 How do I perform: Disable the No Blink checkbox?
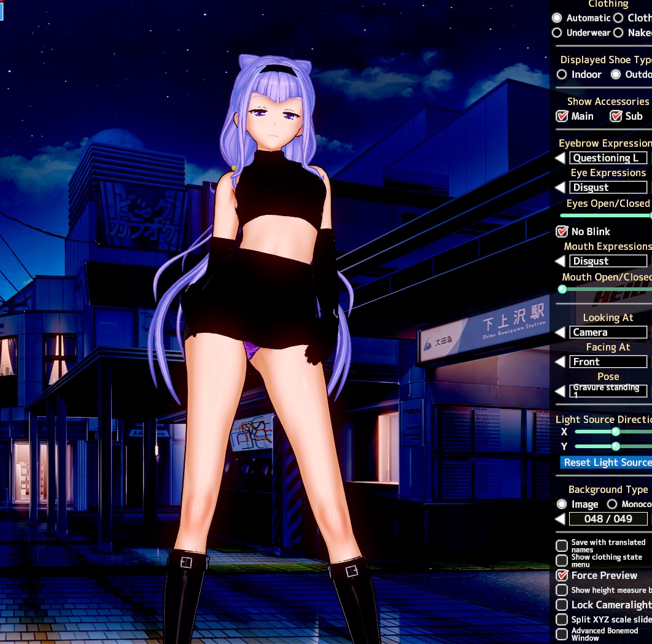pos(562,231)
